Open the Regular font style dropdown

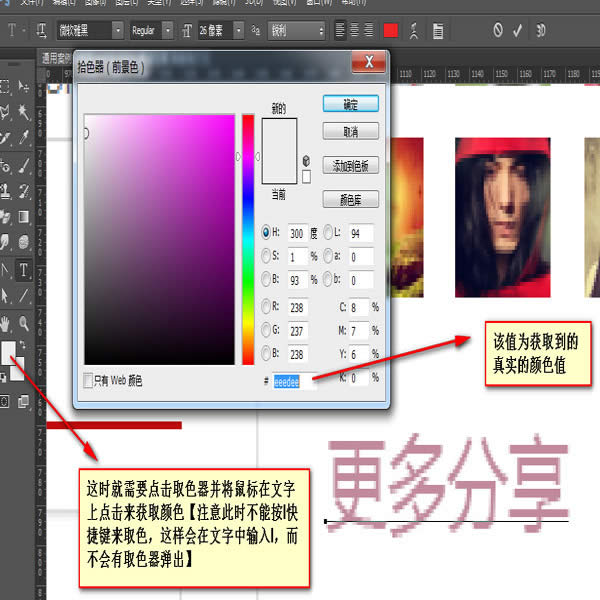pyautogui.click(x=168, y=30)
